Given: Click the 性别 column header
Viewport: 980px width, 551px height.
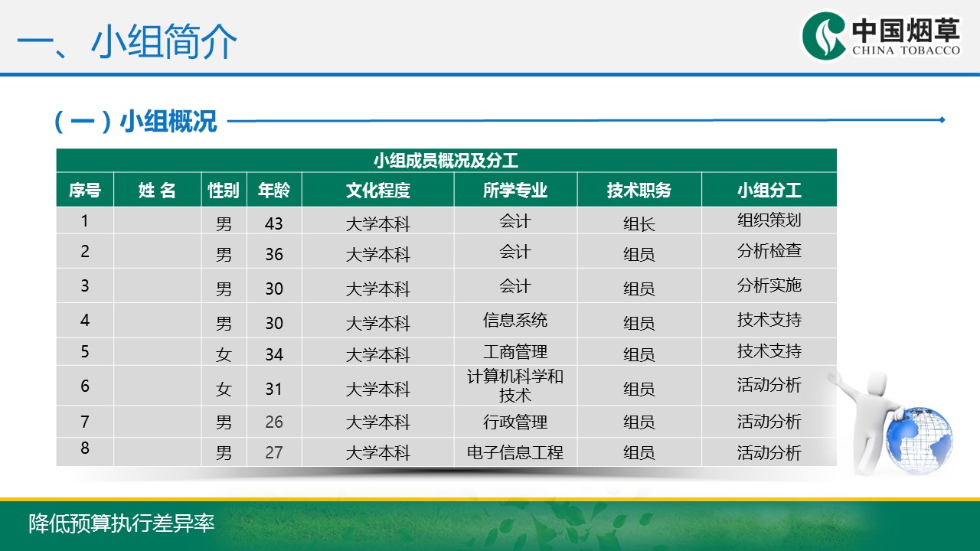Looking at the screenshot, I should [224, 191].
